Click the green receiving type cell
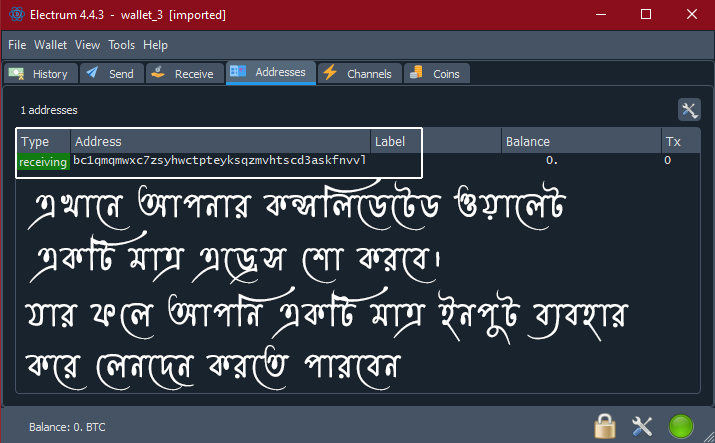 43,162
